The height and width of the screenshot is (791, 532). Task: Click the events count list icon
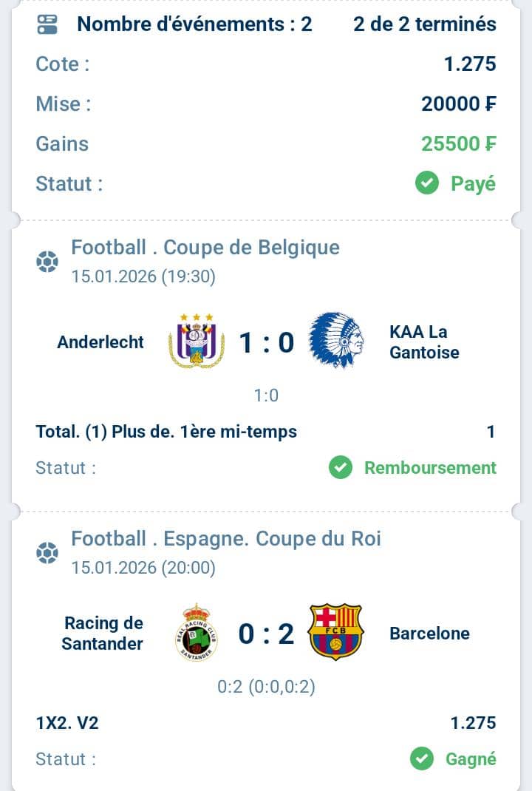click(x=47, y=24)
